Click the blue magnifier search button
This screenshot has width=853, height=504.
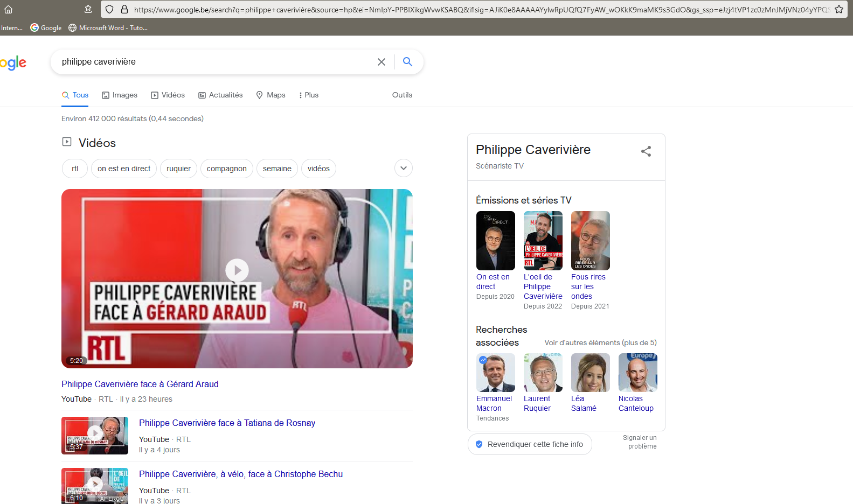point(408,62)
